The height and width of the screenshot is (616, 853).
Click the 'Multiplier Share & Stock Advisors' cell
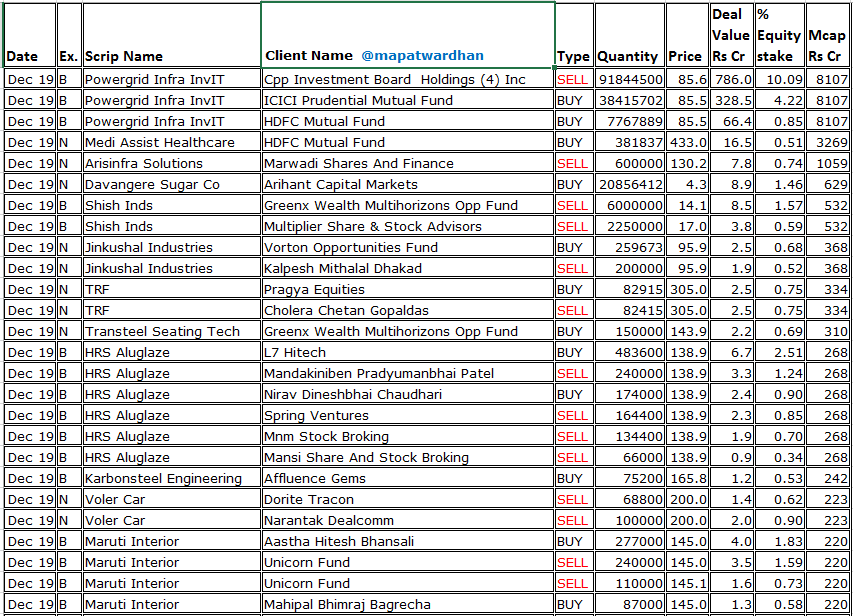(407, 226)
